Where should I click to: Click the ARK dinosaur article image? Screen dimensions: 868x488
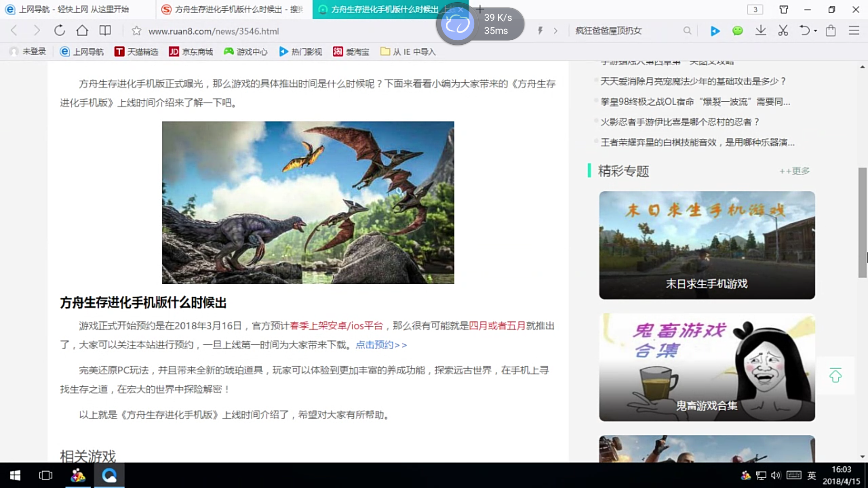(x=308, y=202)
